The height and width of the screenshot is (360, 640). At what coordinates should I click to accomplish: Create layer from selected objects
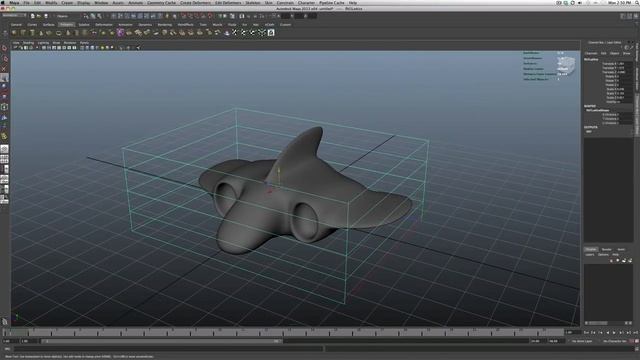click(630, 260)
